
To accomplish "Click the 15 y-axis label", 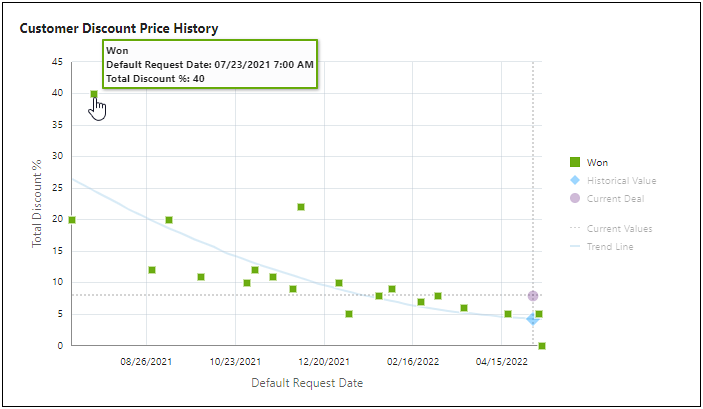I will pyautogui.click(x=57, y=251).
